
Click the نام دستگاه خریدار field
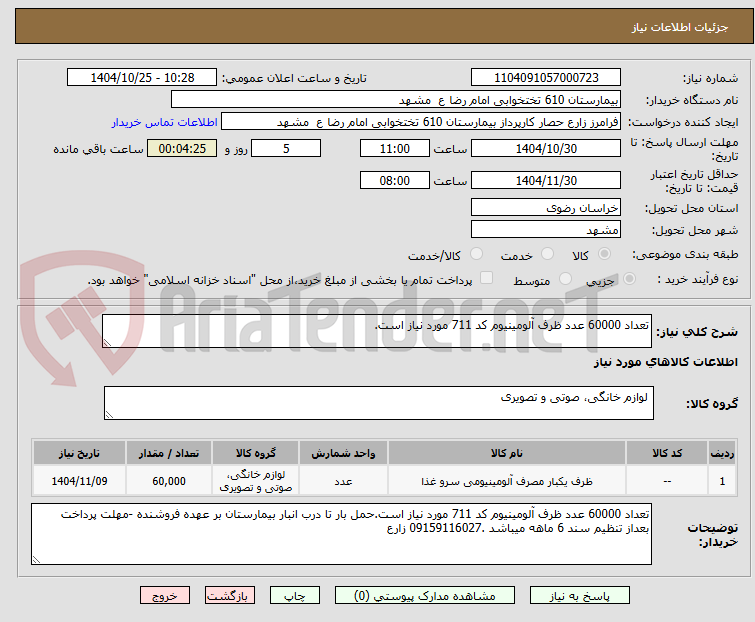click(396, 100)
